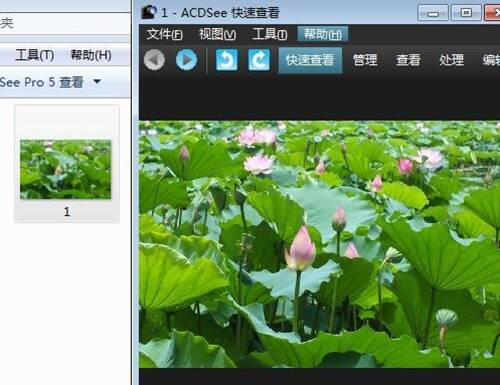Open the 工具(T) menu in ACDSee

[x=270, y=34]
